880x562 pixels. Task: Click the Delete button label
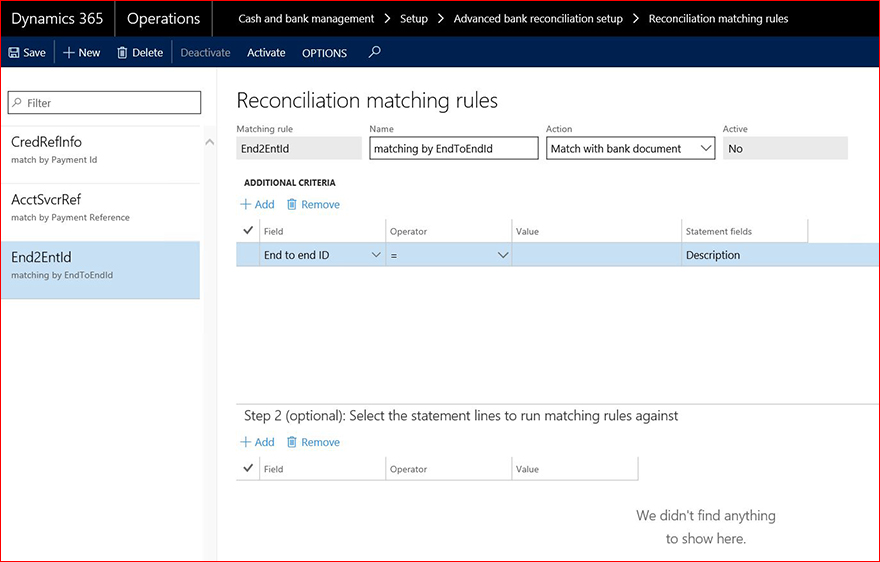pyautogui.click(x=148, y=53)
